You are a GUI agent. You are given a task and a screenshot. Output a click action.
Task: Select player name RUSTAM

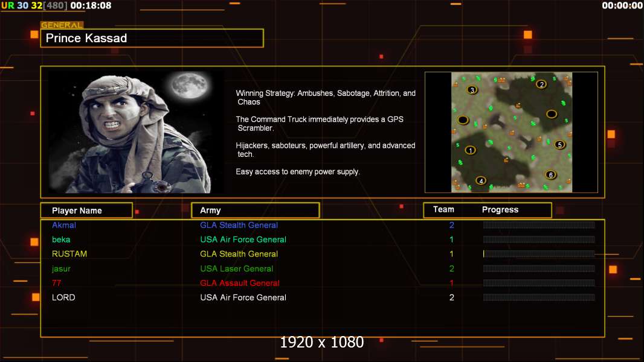(x=69, y=254)
